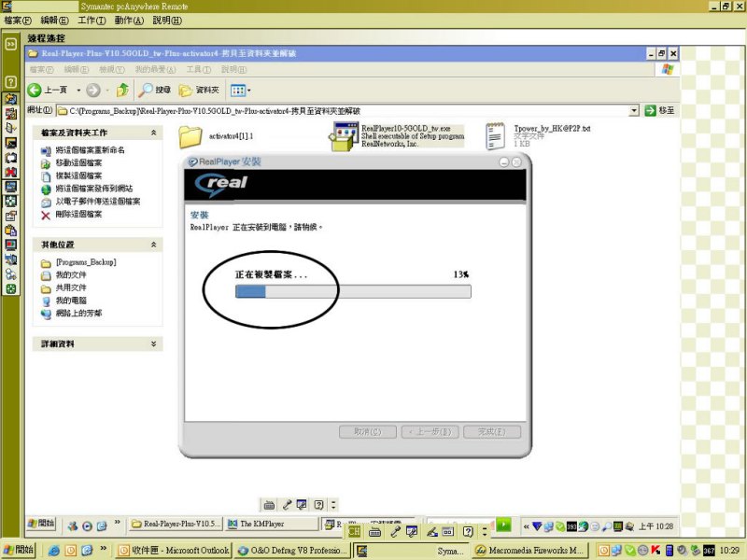747x560 pixels.
Task: Click the green arrow button on remote taskbar
Action: [503, 525]
